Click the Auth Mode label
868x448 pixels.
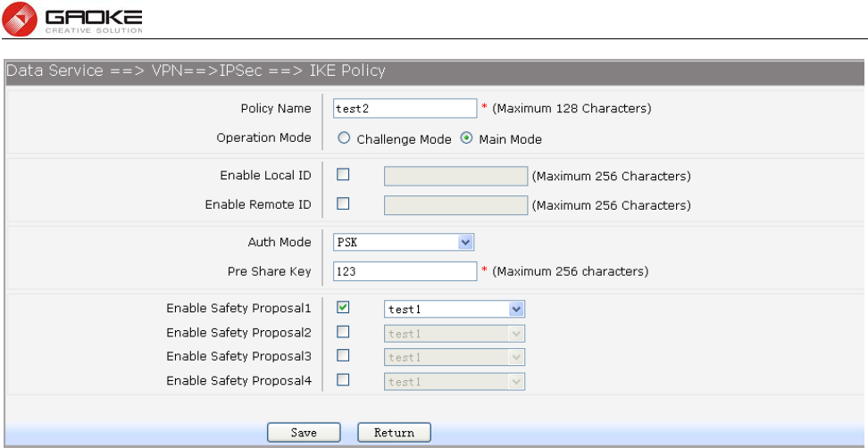(x=280, y=242)
